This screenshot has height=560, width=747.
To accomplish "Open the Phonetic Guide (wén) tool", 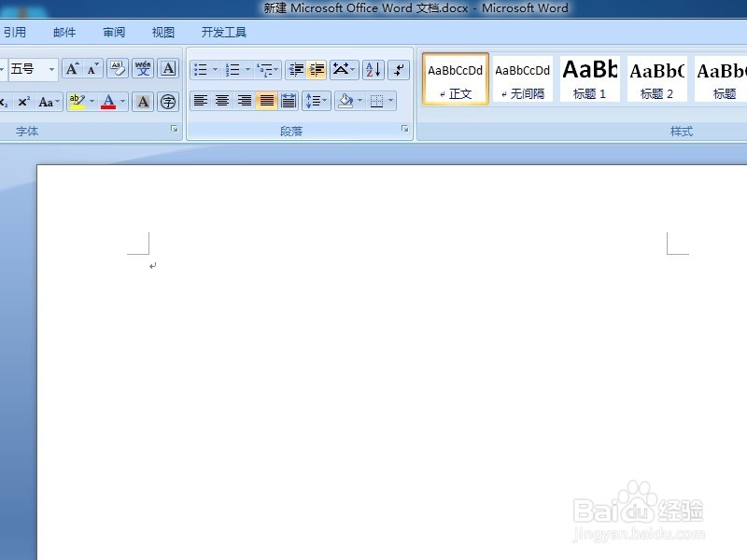I will pos(143,69).
